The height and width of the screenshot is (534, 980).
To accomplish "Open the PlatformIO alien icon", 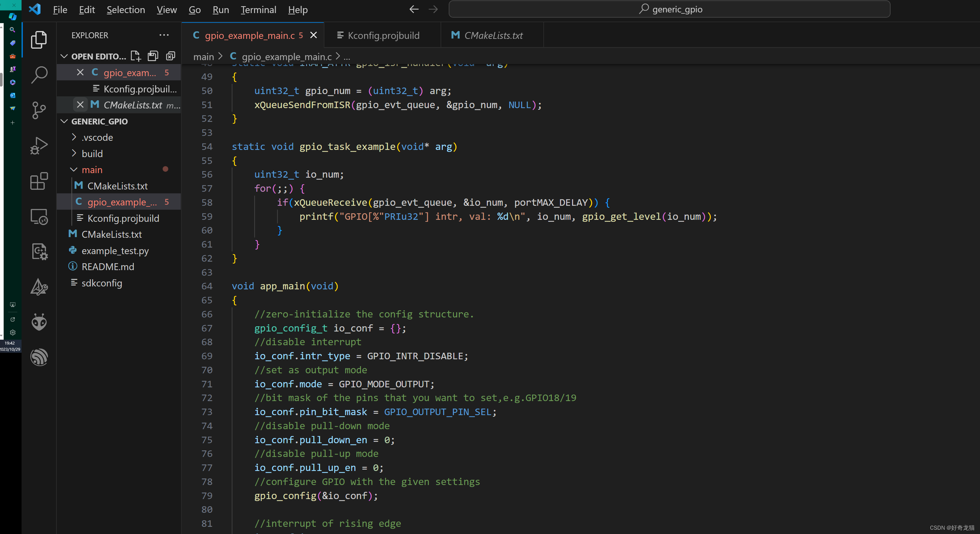I will point(39,322).
